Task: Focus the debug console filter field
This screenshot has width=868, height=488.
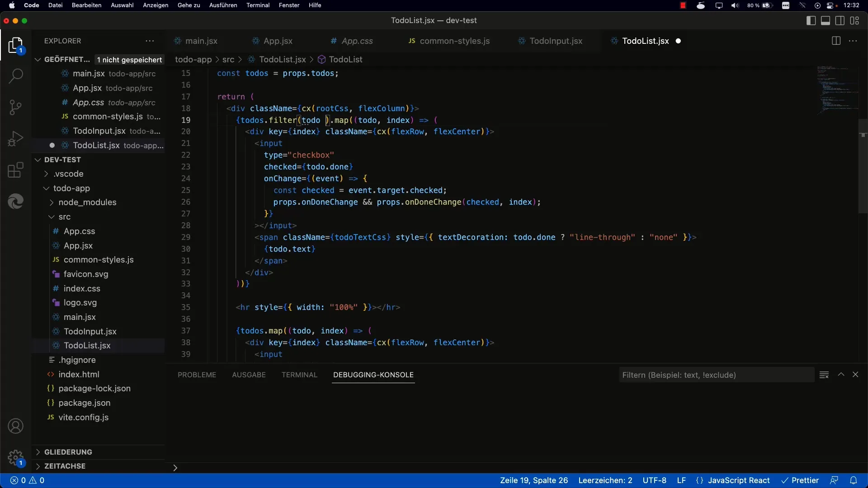Action: [717, 375]
